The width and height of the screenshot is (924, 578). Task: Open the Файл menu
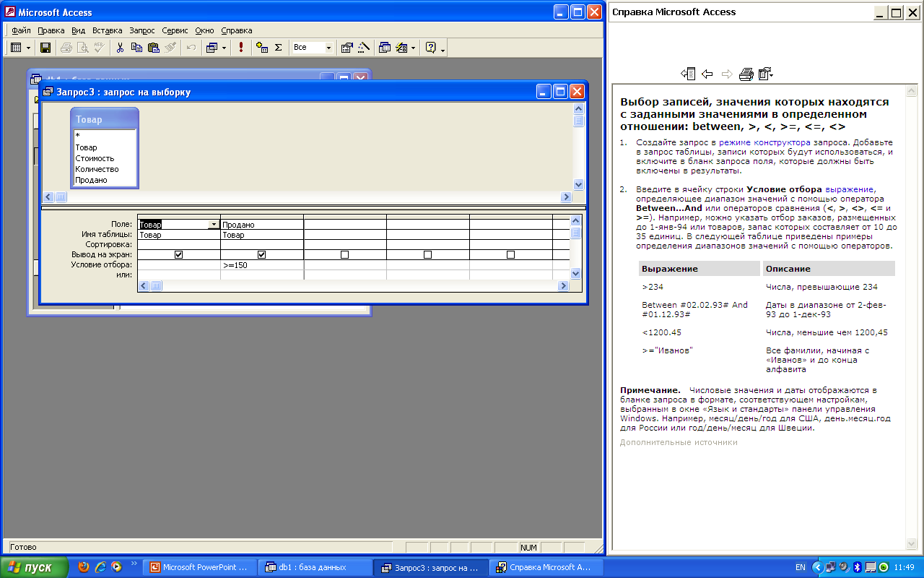pyautogui.click(x=21, y=30)
